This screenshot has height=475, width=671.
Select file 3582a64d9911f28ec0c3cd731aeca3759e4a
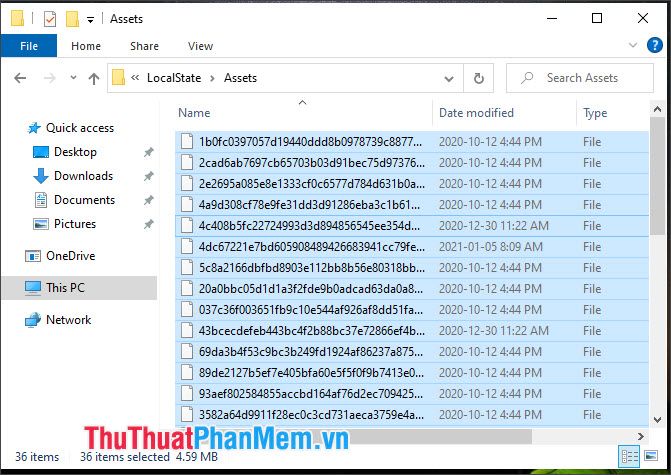(x=412, y=414)
